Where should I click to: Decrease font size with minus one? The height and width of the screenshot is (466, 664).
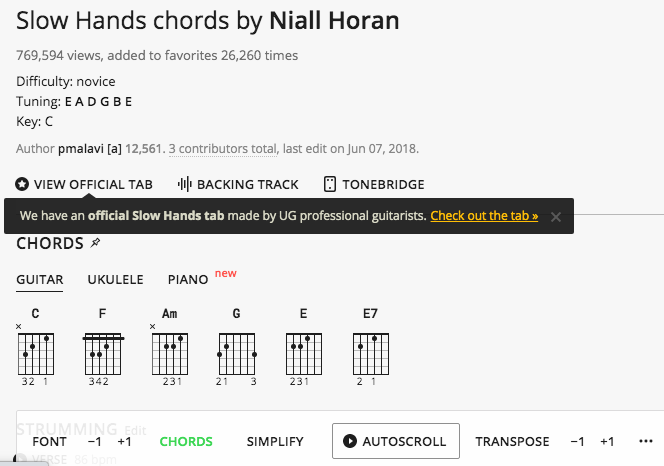pos(94,441)
